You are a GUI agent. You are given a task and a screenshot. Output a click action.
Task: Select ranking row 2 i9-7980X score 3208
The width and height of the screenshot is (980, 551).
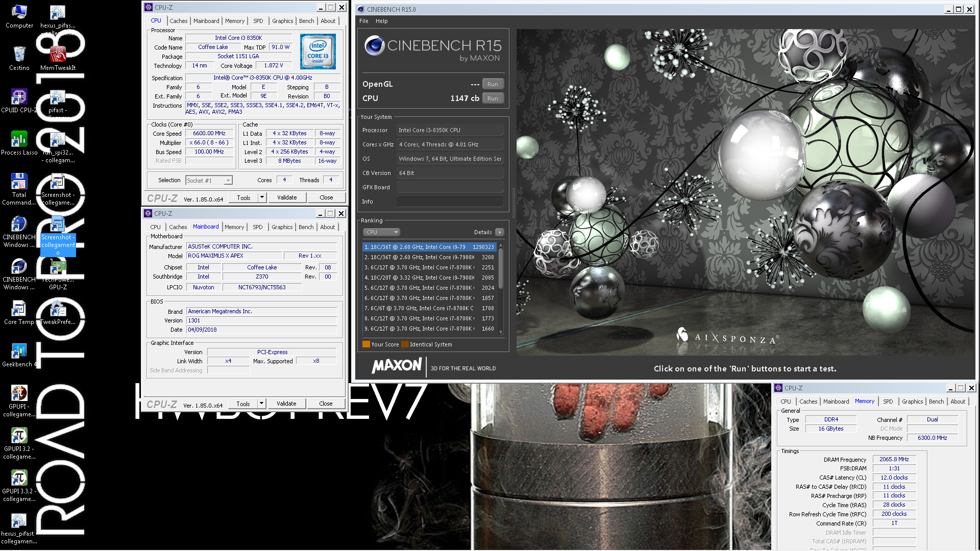[x=429, y=257]
